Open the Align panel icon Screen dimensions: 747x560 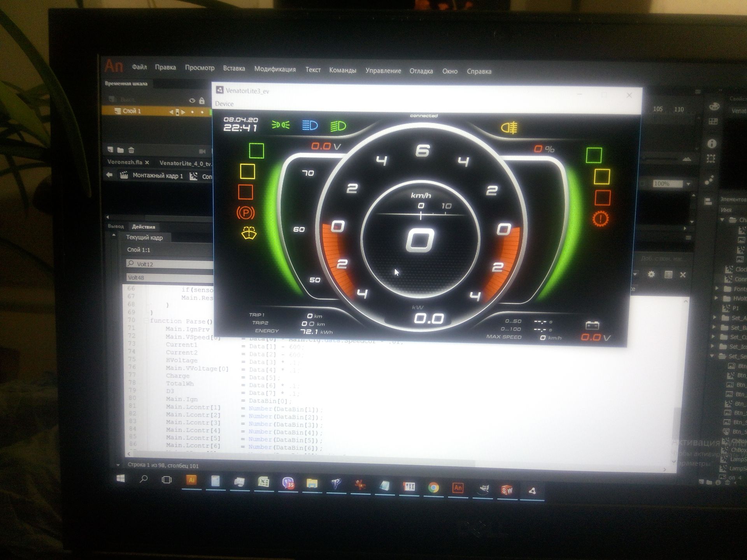pyautogui.click(x=708, y=201)
